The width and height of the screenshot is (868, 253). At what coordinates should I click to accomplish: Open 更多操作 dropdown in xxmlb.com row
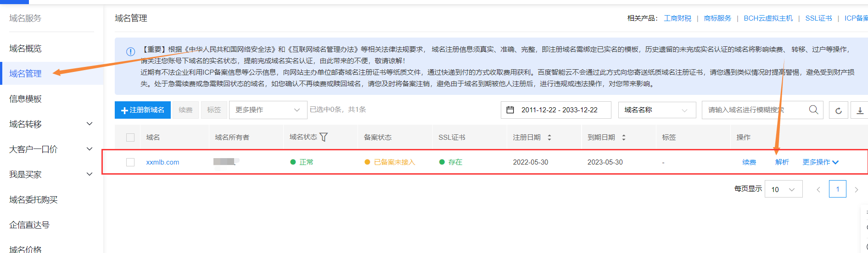(820, 162)
